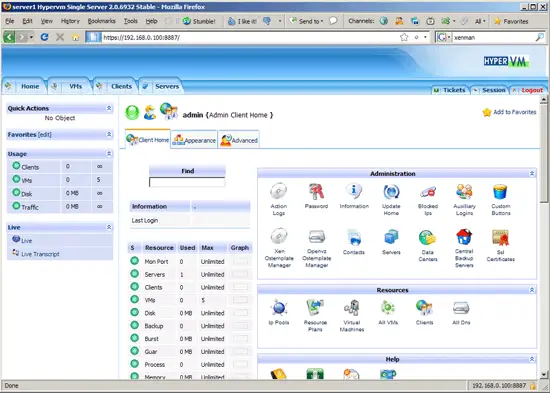Image resolution: width=550 pixels, height=393 pixels.
Task: Collapse the Resources section
Action: (532, 290)
